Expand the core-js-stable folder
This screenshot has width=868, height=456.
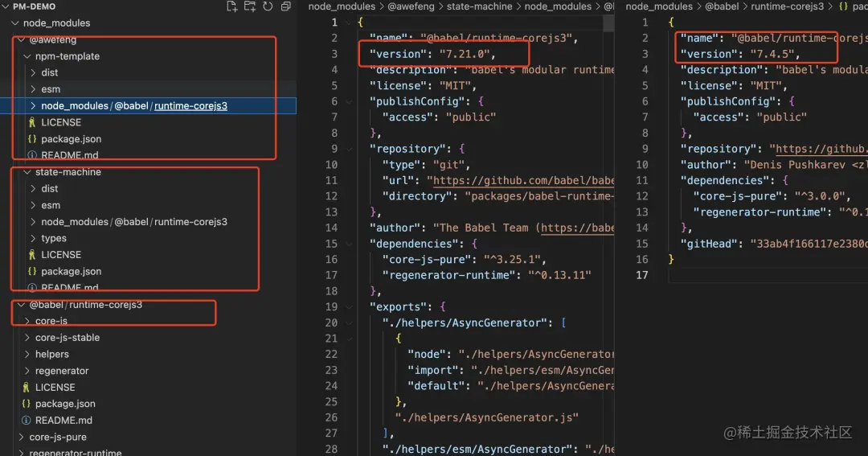click(x=27, y=338)
